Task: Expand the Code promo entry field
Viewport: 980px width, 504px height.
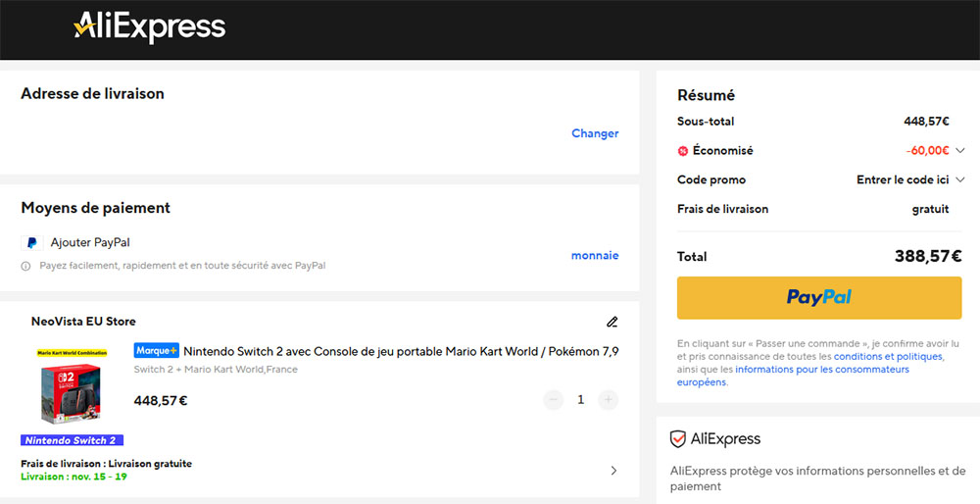Action: 960,179
